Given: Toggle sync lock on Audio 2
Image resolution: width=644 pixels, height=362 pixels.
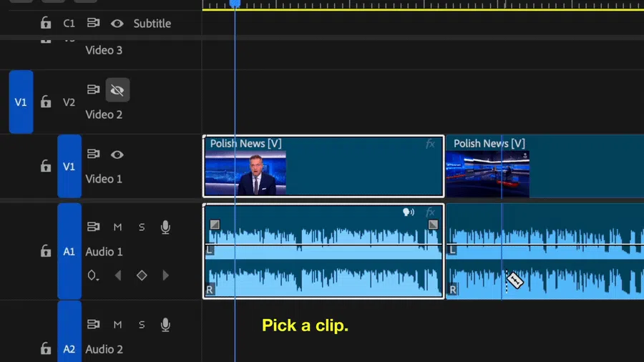Looking at the screenshot, I should pyautogui.click(x=93, y=324).
